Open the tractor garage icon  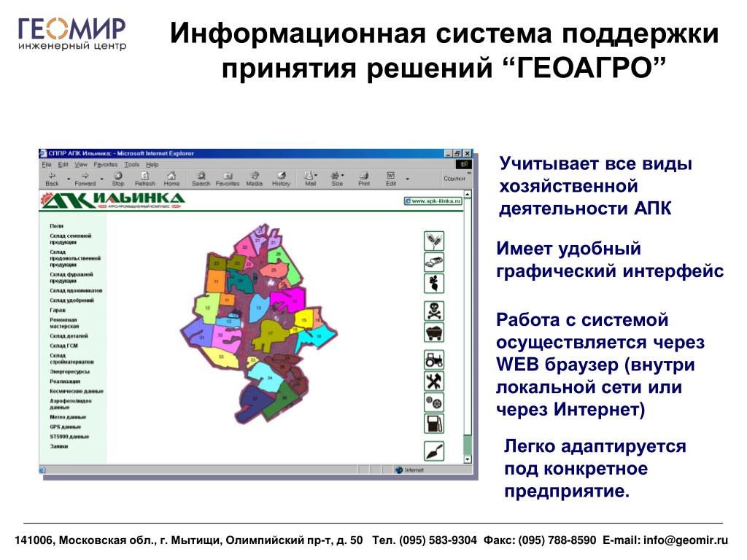(434, 360)
